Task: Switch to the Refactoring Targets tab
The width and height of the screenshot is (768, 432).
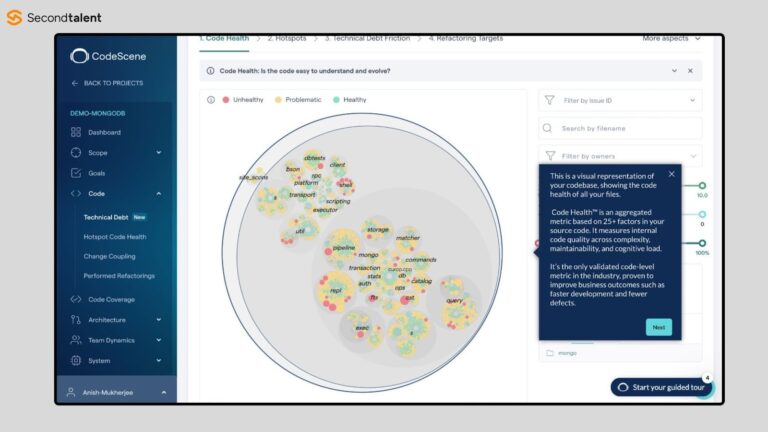Action: (x=466, y=38)
